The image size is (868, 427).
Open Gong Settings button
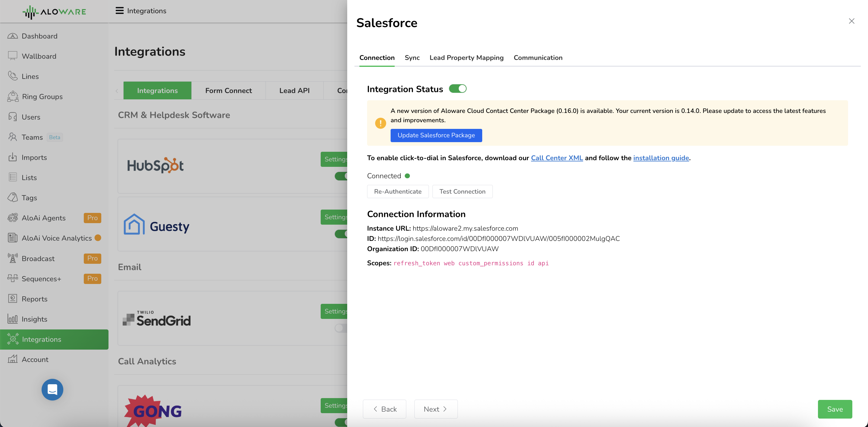pos(334,405)
